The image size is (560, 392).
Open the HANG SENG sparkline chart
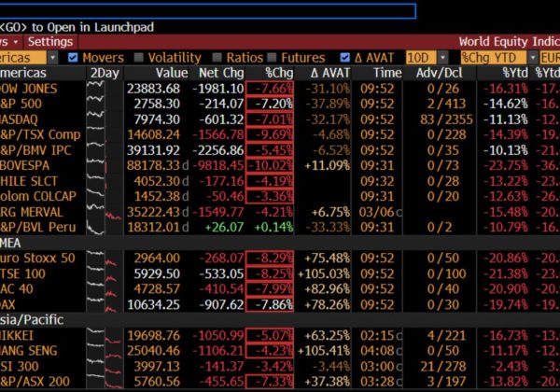[x=105, y=351]
